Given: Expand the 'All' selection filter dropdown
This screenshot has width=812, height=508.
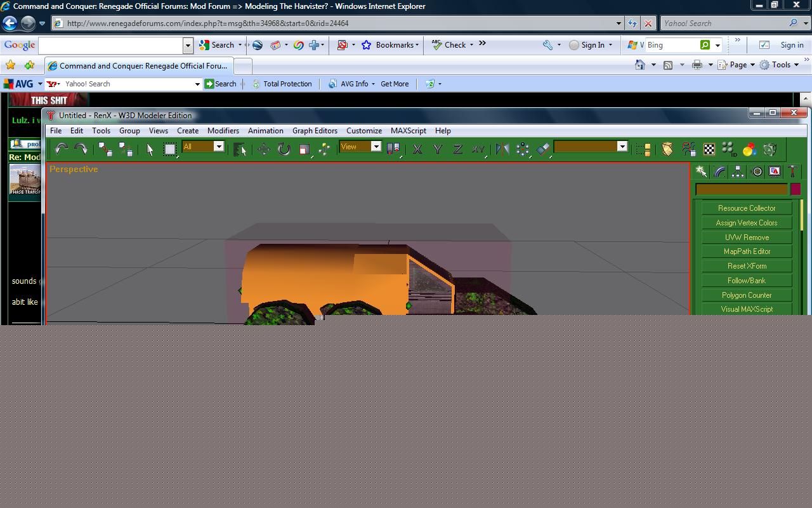Looking at the screenshot, I should [219, 147].
